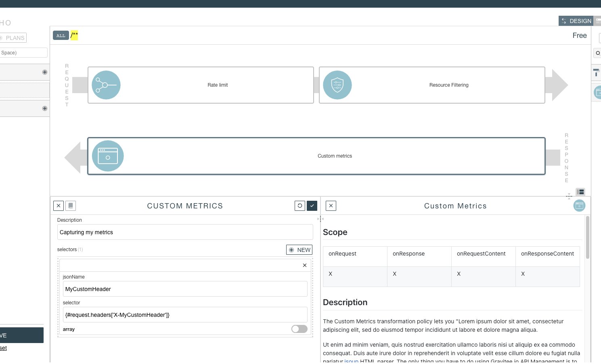Open the Resource Filtering policy in the request flow

click(432, 85)
